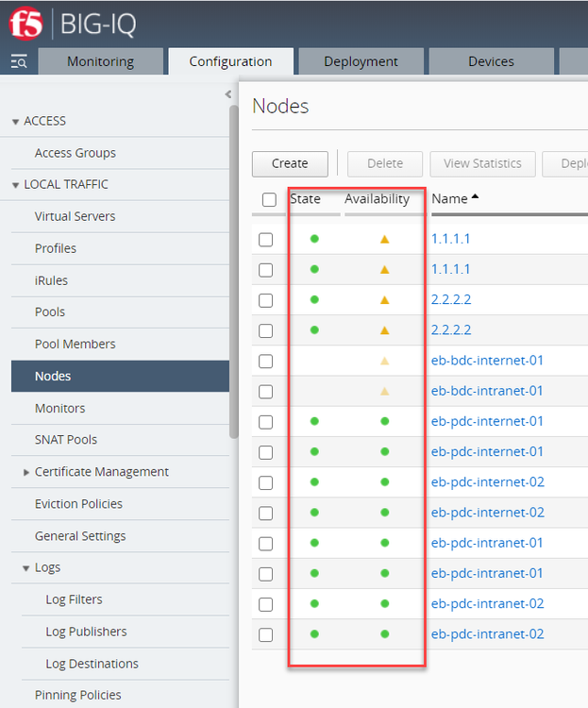Image resolution: width=588 pixels, height=708 pixels.
Task: Select all nodes with header checkbox
Action: (269, 199)
